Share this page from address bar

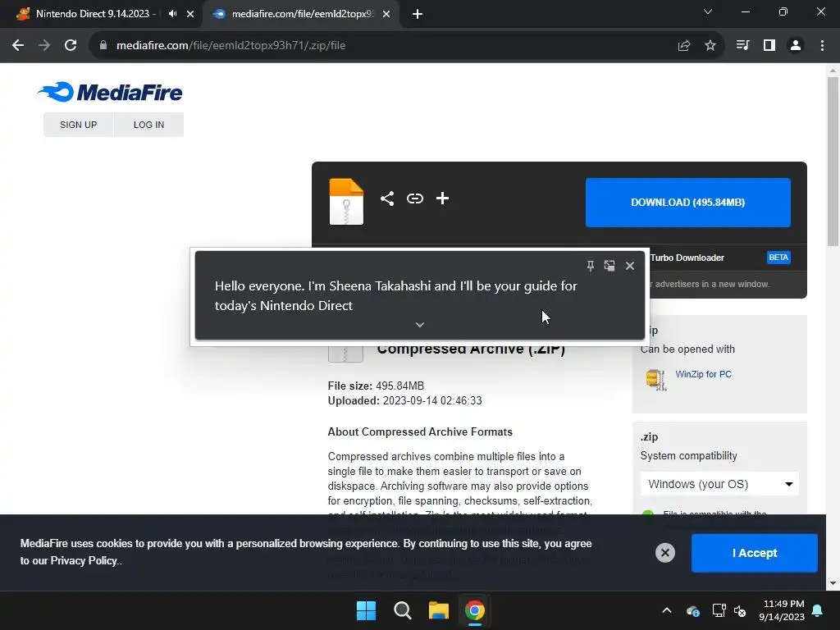click(x=684, y=46)
